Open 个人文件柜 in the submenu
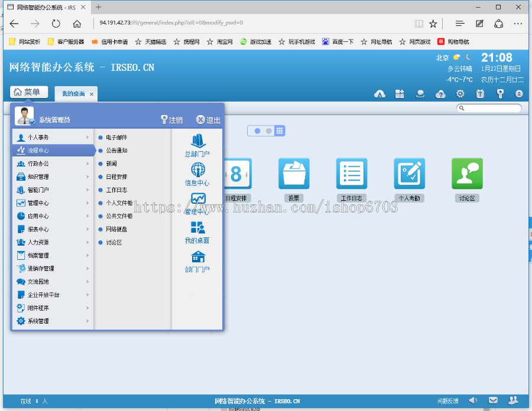This screenshot has height=411, width=532. click(119, 203)
